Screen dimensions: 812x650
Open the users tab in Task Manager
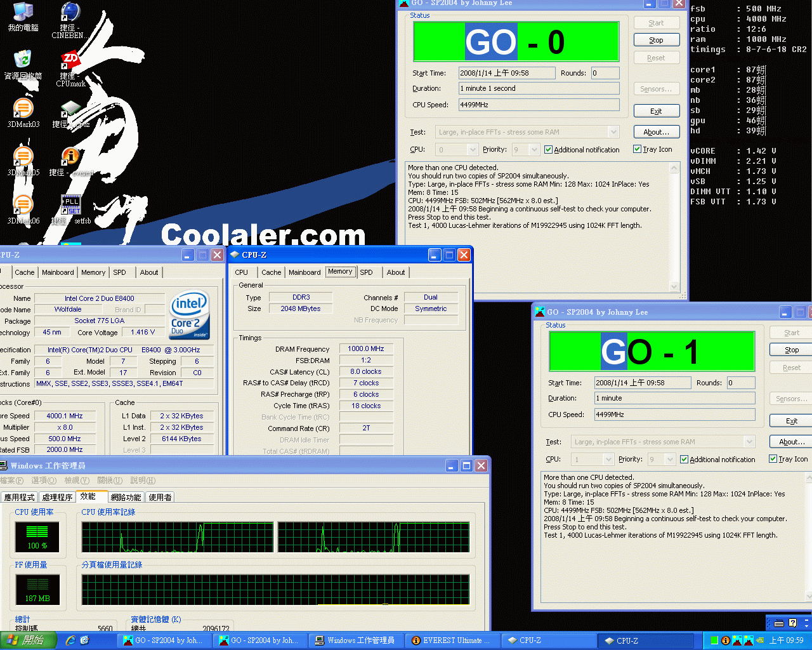(160, 497)
